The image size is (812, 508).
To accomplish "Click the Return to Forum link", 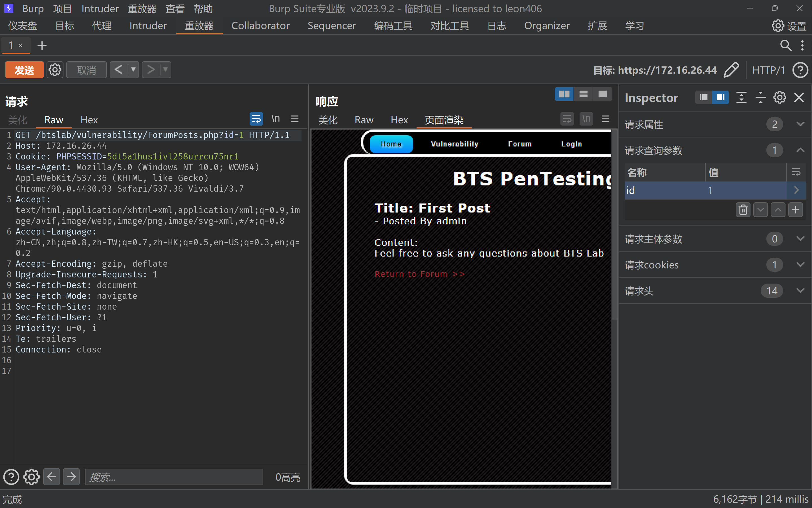I will click(x=419, y=274).
